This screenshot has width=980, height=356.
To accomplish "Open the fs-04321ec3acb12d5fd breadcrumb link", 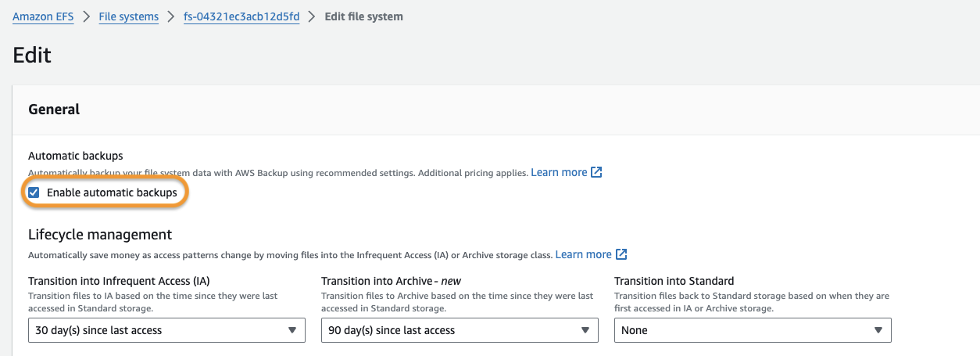I will (x=241, y=16).
